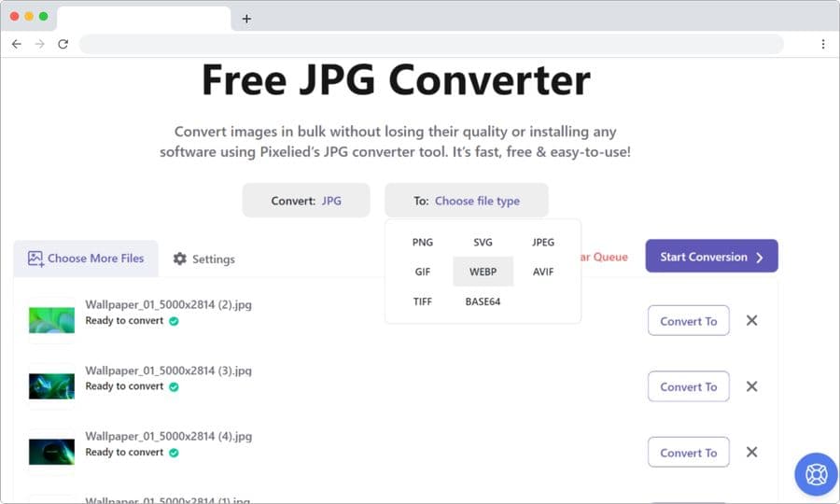Open a new browser tab
The image size is (840, 504).
click(246, 19)
